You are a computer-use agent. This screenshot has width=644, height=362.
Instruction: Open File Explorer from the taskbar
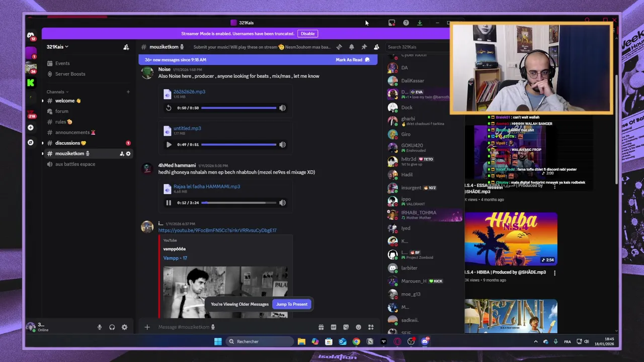click(301, 342)
